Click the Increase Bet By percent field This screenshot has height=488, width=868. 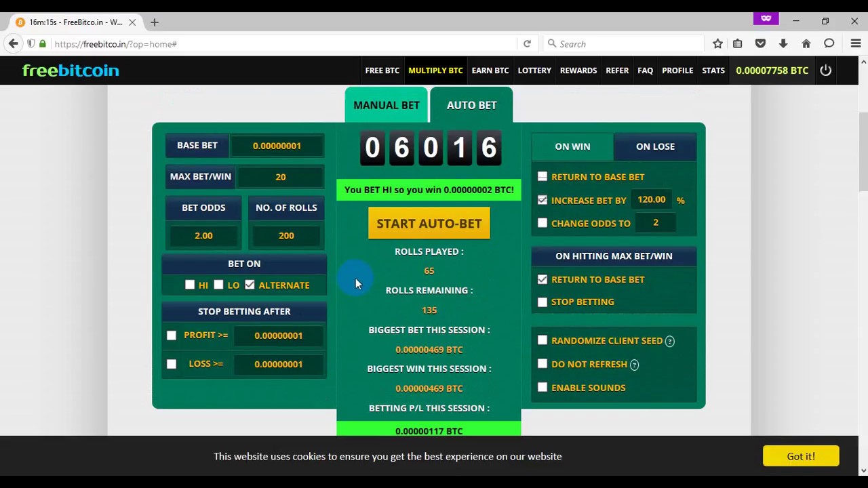click(x=652, y=200)
